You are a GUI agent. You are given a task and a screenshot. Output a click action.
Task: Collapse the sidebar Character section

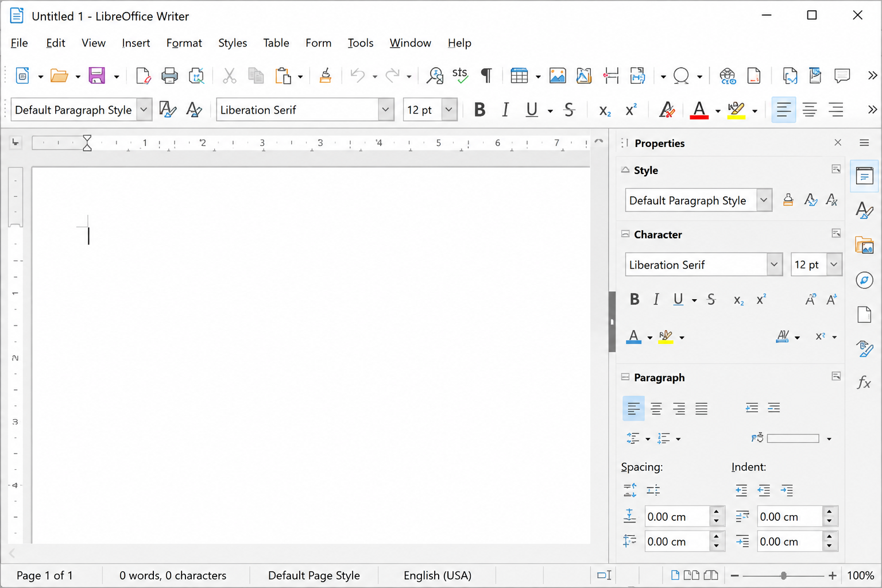[x=625, y=234]
